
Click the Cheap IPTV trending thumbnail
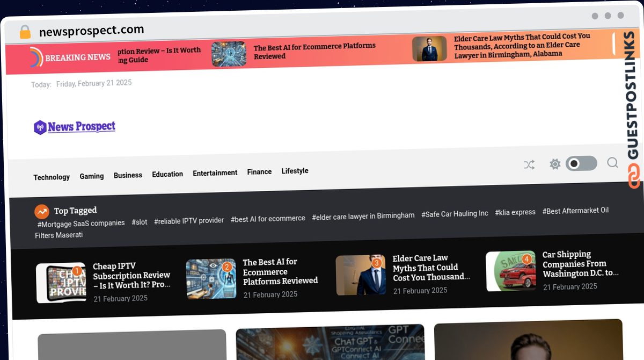tap(61, 283)
